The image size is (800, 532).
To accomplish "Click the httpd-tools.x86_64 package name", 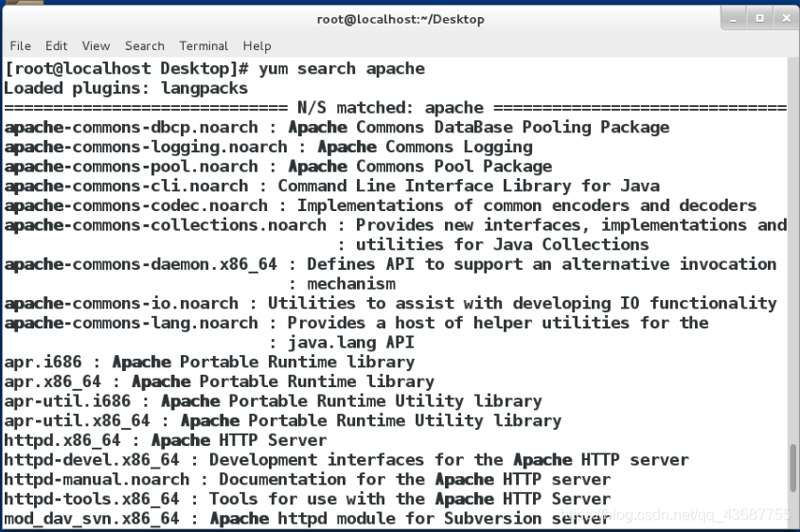I will 92,499.
